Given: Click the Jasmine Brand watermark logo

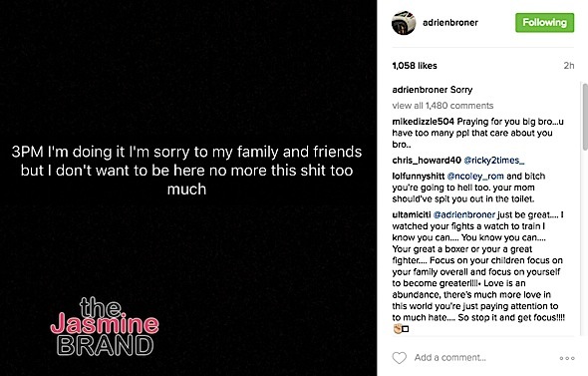Looking at the screenshot, I should pyautogui.click(x=105, y=326).
